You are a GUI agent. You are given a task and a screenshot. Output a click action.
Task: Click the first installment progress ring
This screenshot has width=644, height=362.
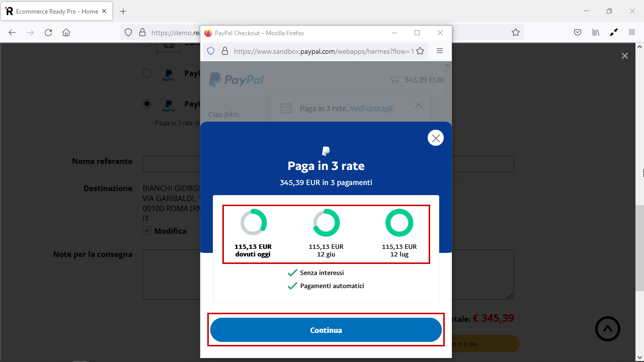click(x=253, y=222)
